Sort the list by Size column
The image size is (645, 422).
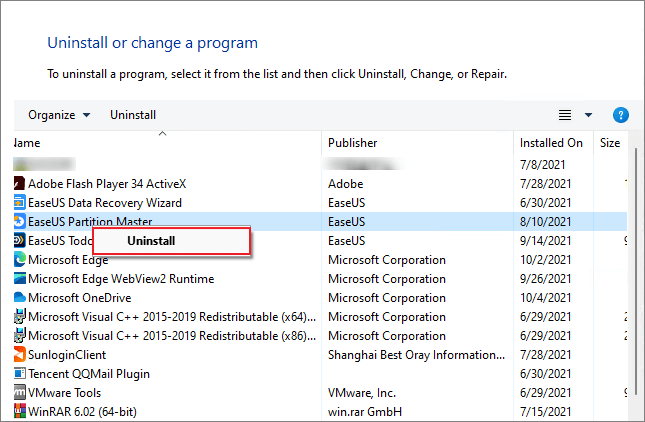609,143
